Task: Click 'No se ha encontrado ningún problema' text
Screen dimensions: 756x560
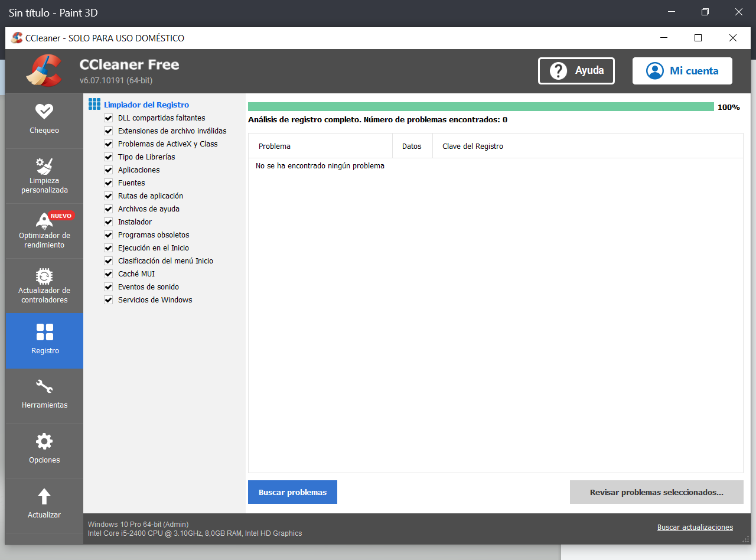Action: click(x=320, y=166)
